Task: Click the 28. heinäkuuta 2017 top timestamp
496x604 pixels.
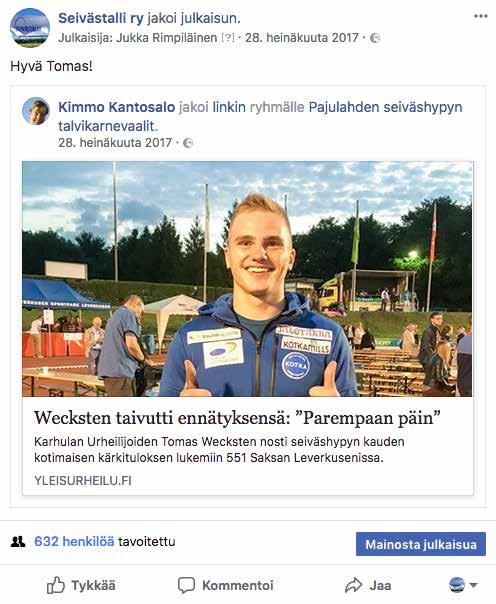Action: (302, 38)
